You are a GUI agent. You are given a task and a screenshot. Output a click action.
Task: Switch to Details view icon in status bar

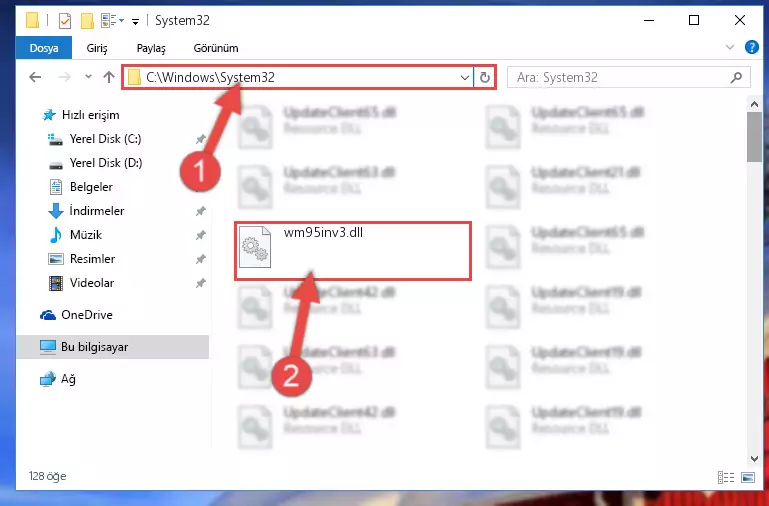point(726,477)
